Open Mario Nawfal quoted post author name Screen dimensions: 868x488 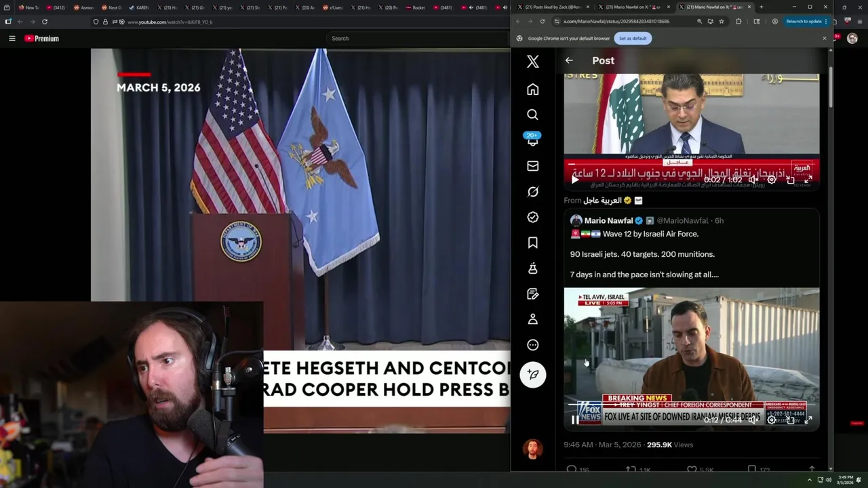click(x=608, y=220)
